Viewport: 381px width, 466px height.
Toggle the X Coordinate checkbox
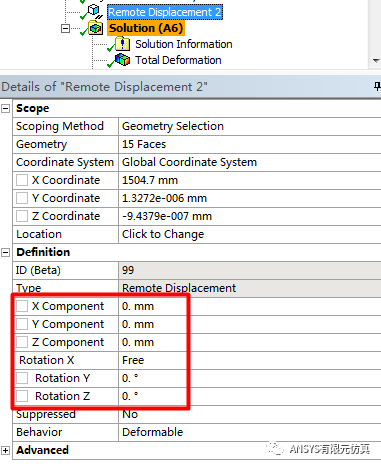pyautogui.click(x=22, y=180)
